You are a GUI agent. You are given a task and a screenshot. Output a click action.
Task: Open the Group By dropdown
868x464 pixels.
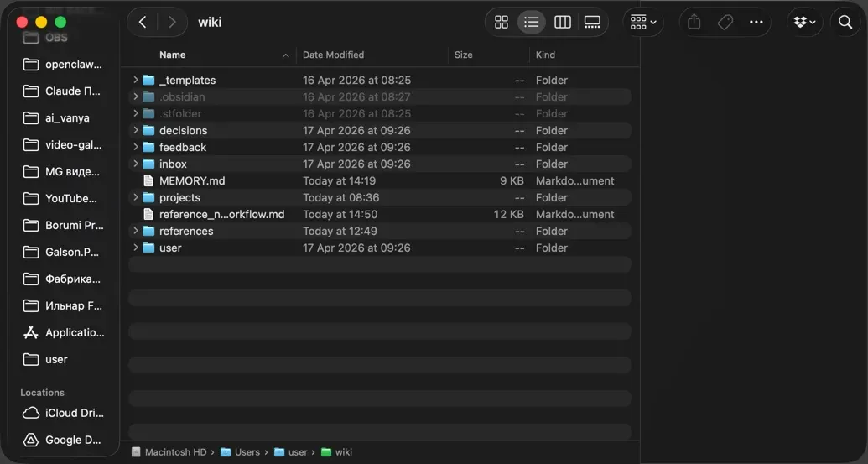coord(643,23)
